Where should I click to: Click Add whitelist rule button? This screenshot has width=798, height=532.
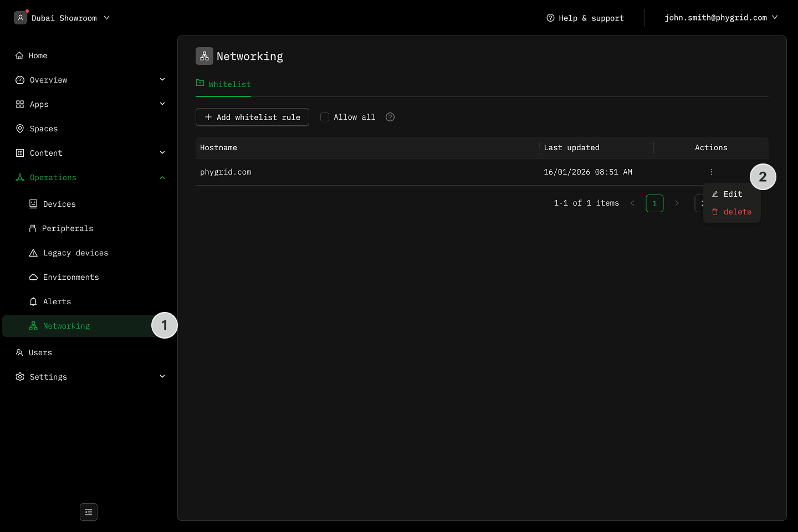pyautogui.click(x=252, y=117)
